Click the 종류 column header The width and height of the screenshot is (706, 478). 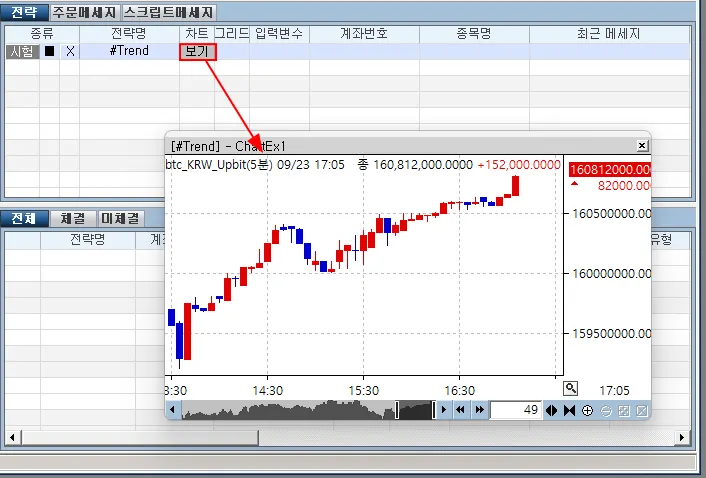(42, 34)
